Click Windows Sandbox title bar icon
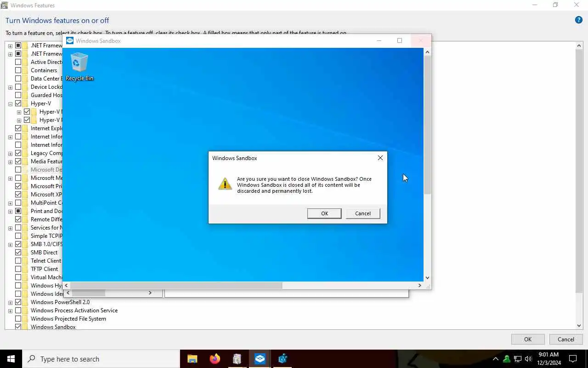Image resolution: width=588 pixels, height=368 pixels. (70, 40)
